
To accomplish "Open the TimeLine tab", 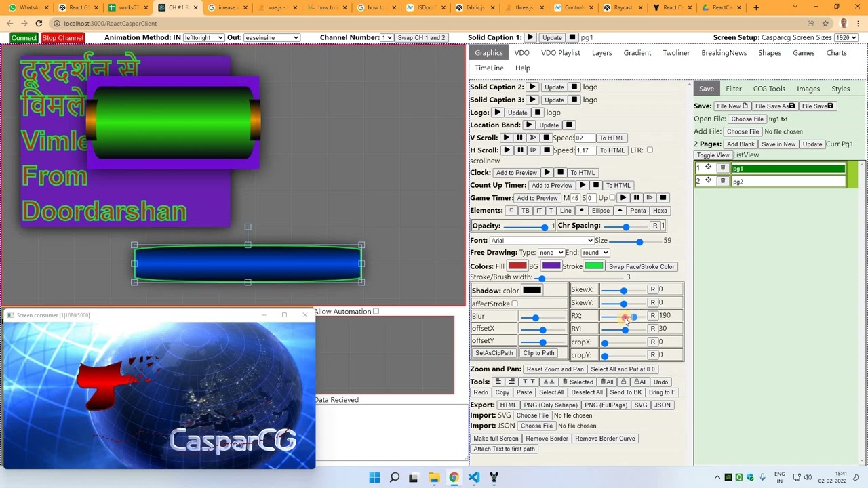I will click(489, 68).
